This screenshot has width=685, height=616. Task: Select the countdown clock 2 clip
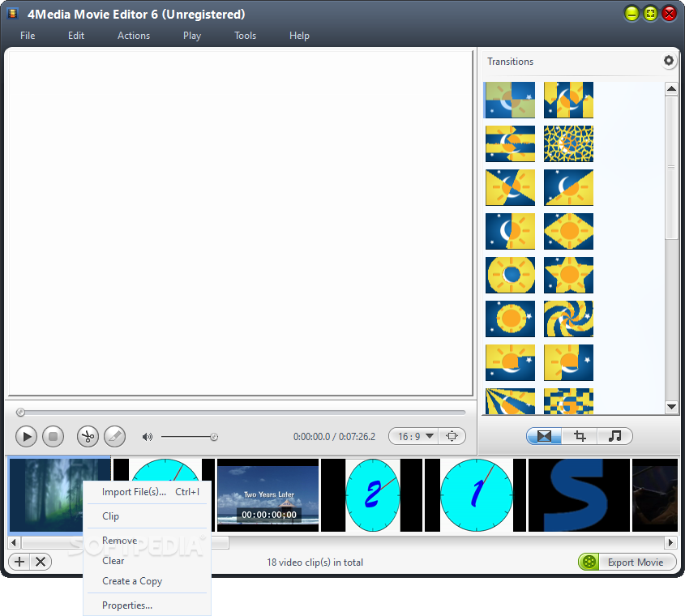point(372,495)
